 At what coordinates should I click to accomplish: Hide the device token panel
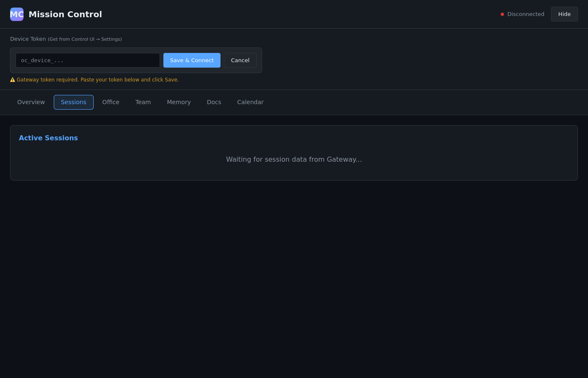pyautogui.click(x=564, y=14)
